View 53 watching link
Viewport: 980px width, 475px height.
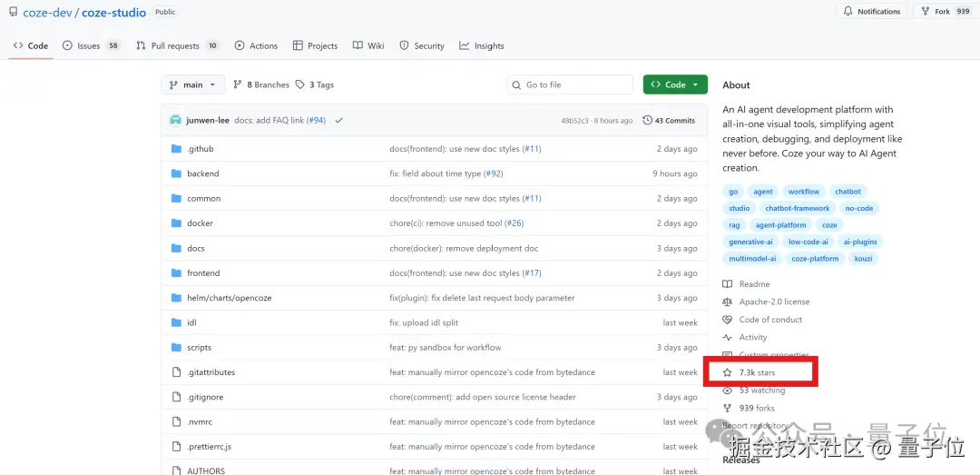pyautogui.click(x=753, y=391)
